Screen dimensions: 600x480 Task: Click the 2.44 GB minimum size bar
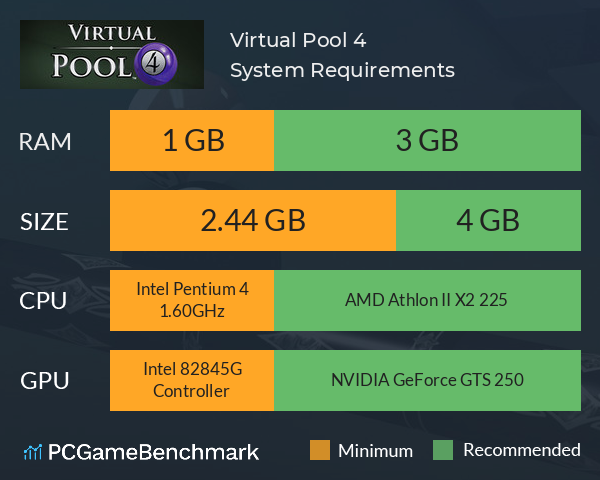[253, 220]
